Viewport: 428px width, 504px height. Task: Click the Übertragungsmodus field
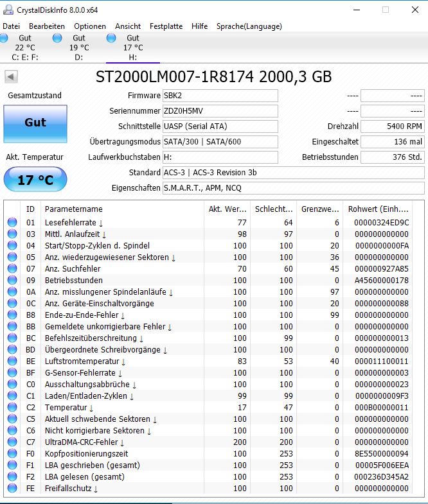point(220,142)
